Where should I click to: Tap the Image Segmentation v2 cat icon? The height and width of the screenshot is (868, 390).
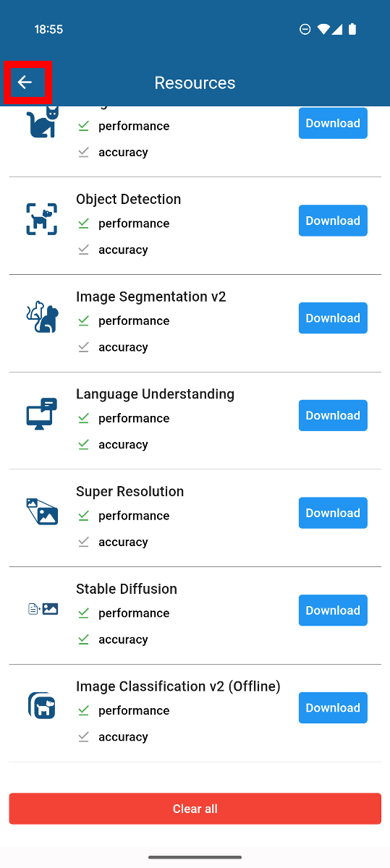42,317
